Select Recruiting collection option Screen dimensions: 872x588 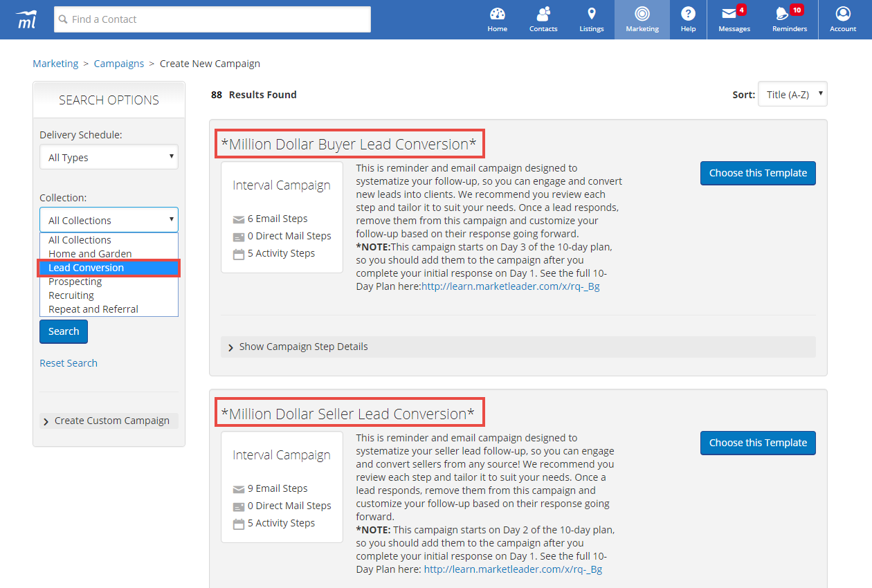109,295
